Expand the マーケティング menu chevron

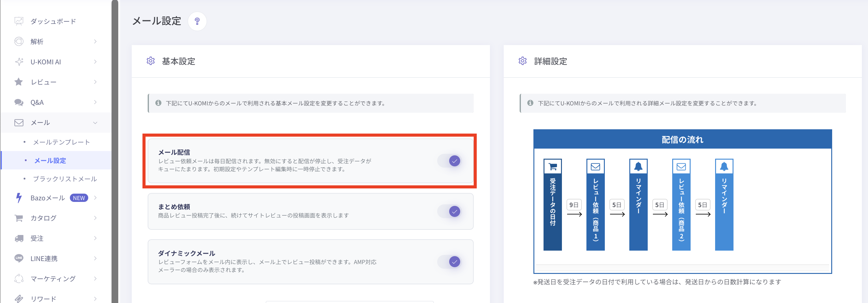pos(95,279)
